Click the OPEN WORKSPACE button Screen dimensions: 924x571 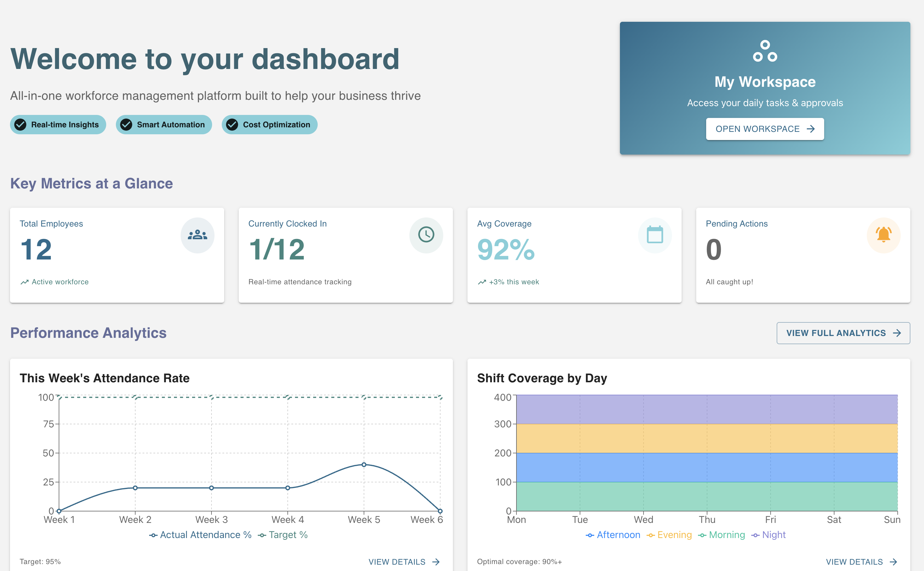[764, 129]
